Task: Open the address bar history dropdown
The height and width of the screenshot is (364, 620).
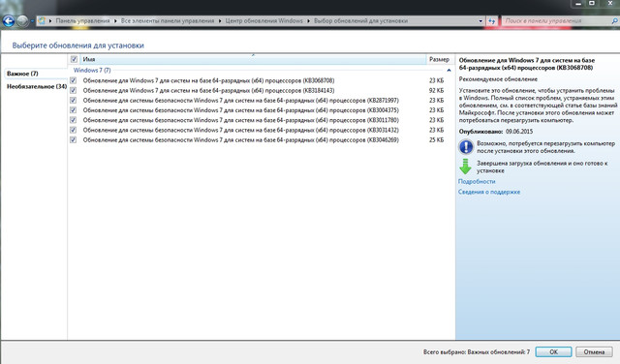Action: tap(480, 21)
